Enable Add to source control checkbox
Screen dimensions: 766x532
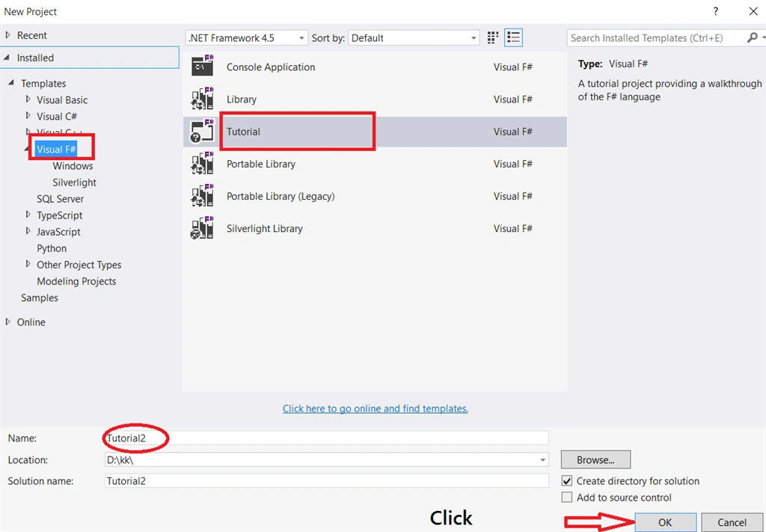pos(567,498)
